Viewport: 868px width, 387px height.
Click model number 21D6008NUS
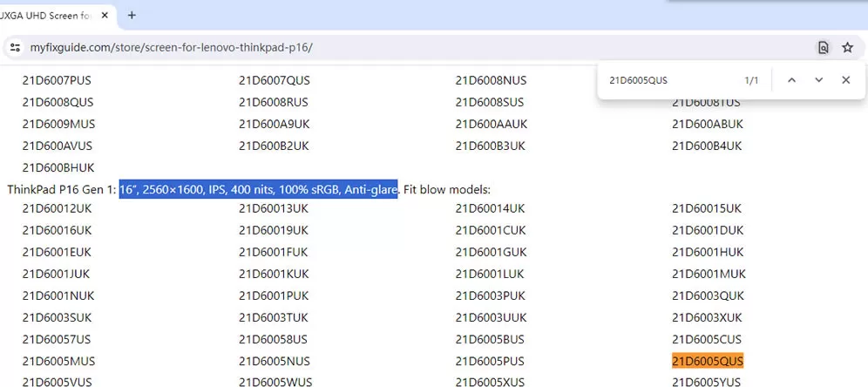coord(491,81)
